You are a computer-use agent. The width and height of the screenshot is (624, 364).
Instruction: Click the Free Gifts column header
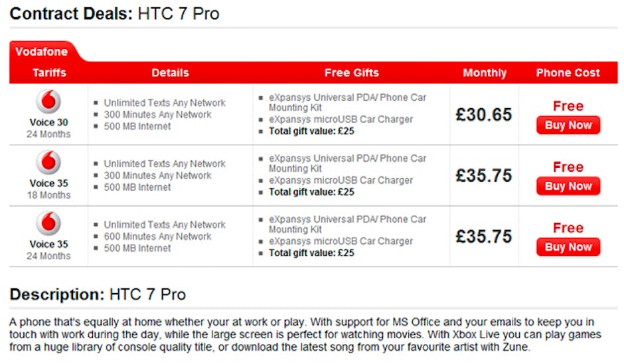coord(351,73)
